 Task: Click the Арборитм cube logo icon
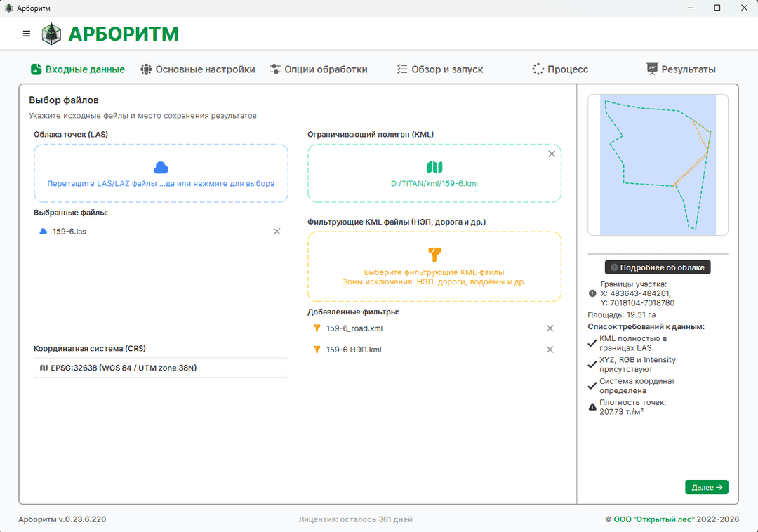[x=50, y=33]
